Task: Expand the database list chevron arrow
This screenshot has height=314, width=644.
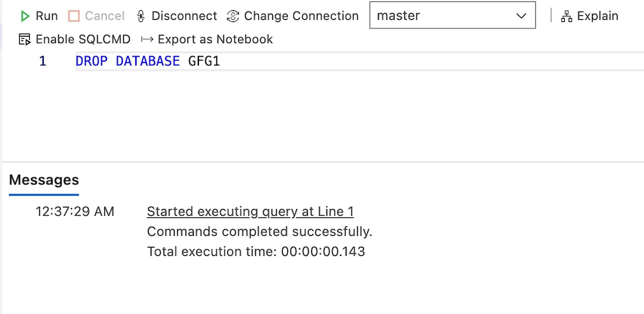Action: point(522,16)
